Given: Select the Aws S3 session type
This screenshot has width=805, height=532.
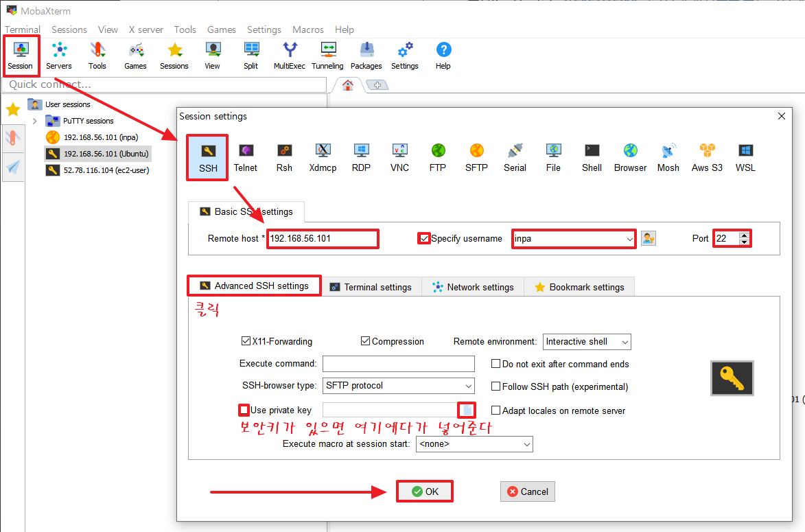Looking at the screenshot, I should pyautogui.click(x=707, y=158).
